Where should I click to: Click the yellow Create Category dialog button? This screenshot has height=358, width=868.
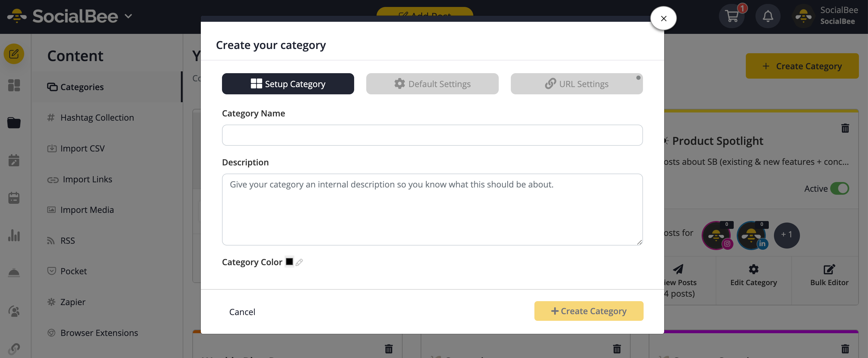[x=589, y=311]
